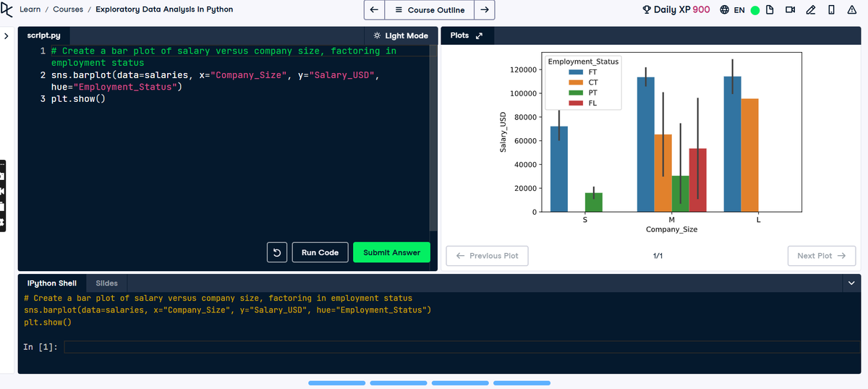868x389 pixels.
Task: Click the editor vertical scrollbar
Action: 433,137
